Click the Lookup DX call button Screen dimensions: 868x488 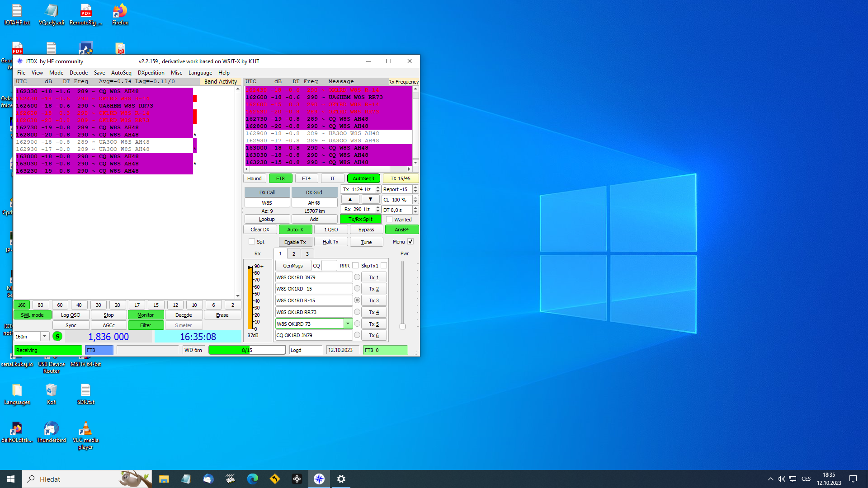click(266, 219)
